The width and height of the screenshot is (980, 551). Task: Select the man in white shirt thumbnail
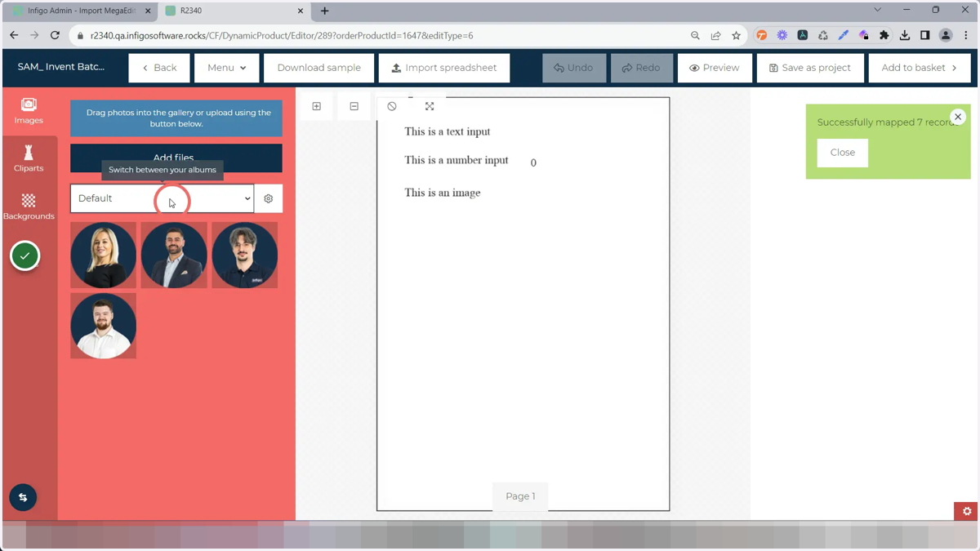[103, 326]
